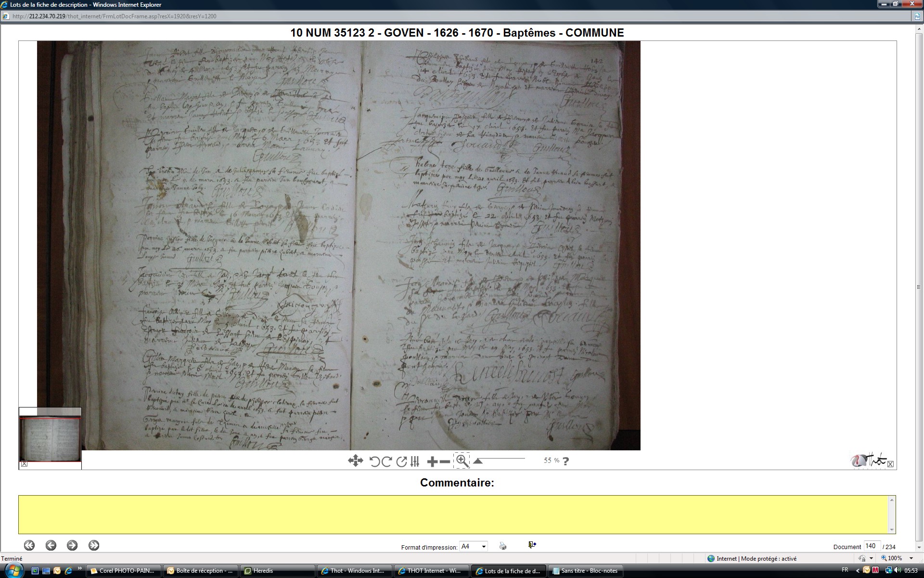Select the pan/move image tool

[355, 461]
